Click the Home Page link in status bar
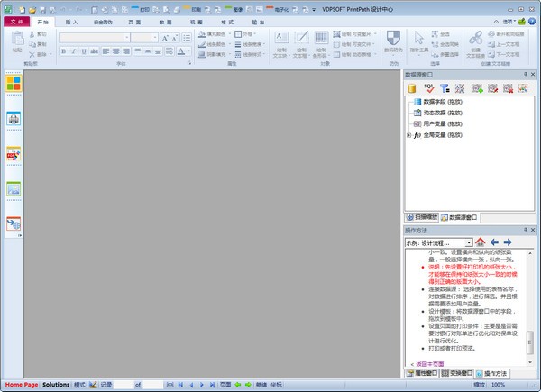 (x=22, y=385)
